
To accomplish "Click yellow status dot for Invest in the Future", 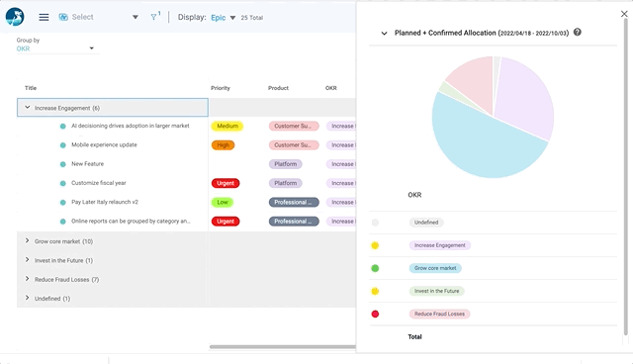I will [375, 291].
